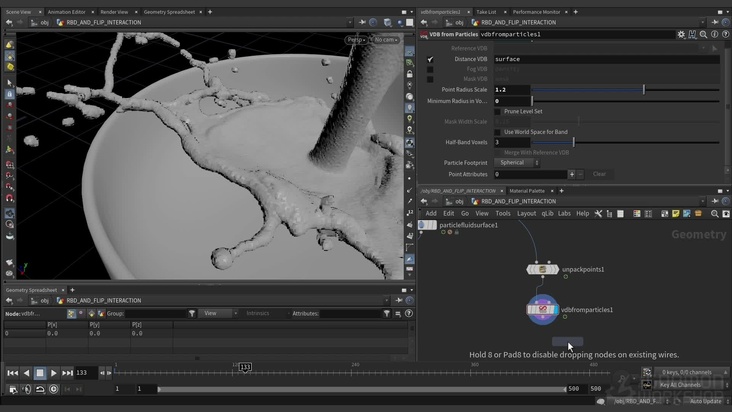Image resolution: width=732 pixels, height=412 pixels.
Task: Uncheck the Distance VDB checkbox
Action: tap(430, 59)
